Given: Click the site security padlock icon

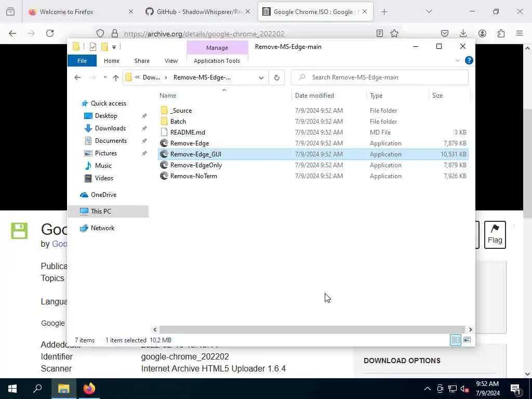Looking at the screenshot, I should click(x=115, y=33).
